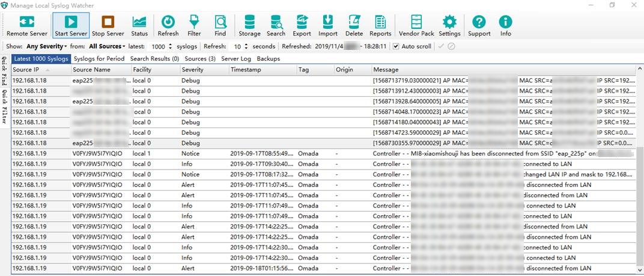Open the Server Log tab
Screen dimensions: 644x276
tap(236, 59)
